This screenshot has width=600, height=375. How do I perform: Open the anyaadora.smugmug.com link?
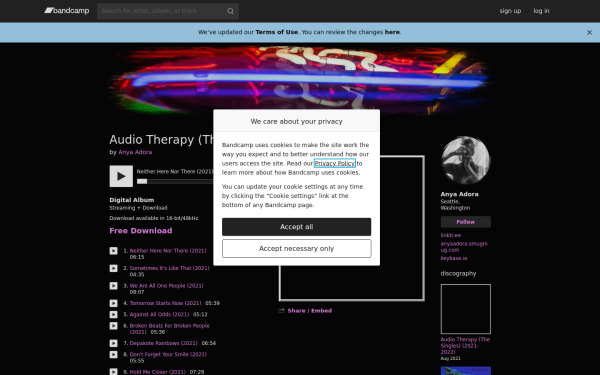pyautogui.click(x=464, y=246)
